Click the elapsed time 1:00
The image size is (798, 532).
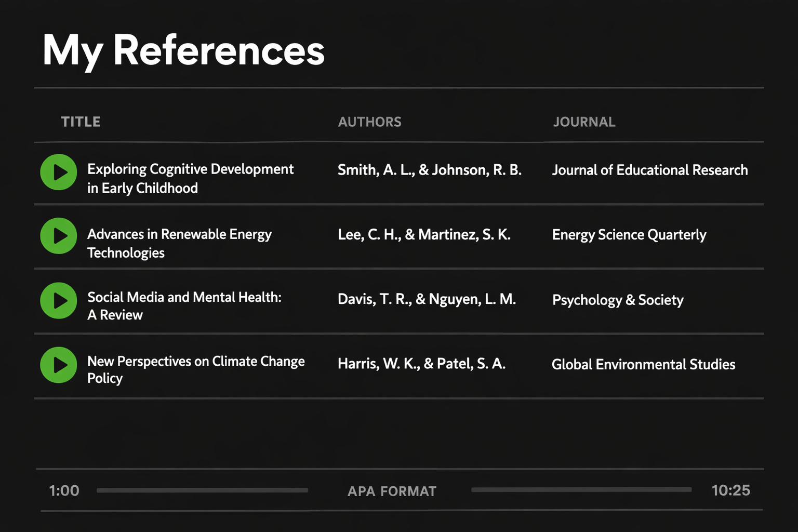click(x=64, y=490)
